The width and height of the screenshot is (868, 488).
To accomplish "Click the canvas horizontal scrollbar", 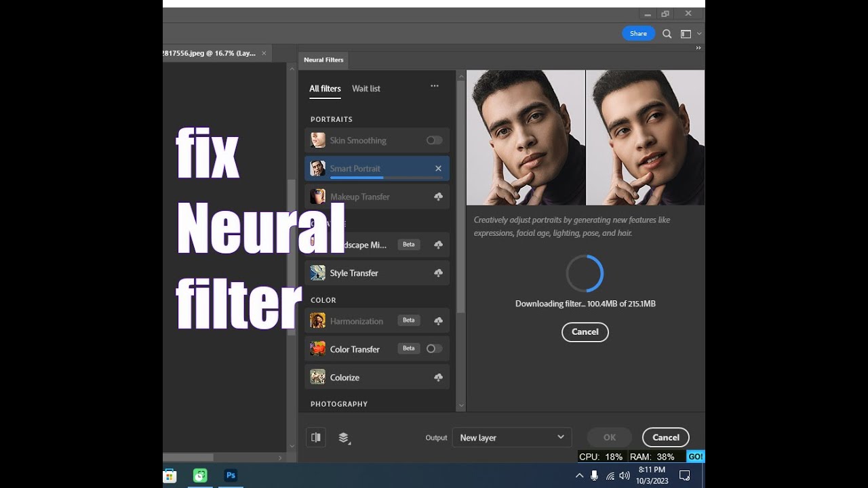I will (189, 458).
